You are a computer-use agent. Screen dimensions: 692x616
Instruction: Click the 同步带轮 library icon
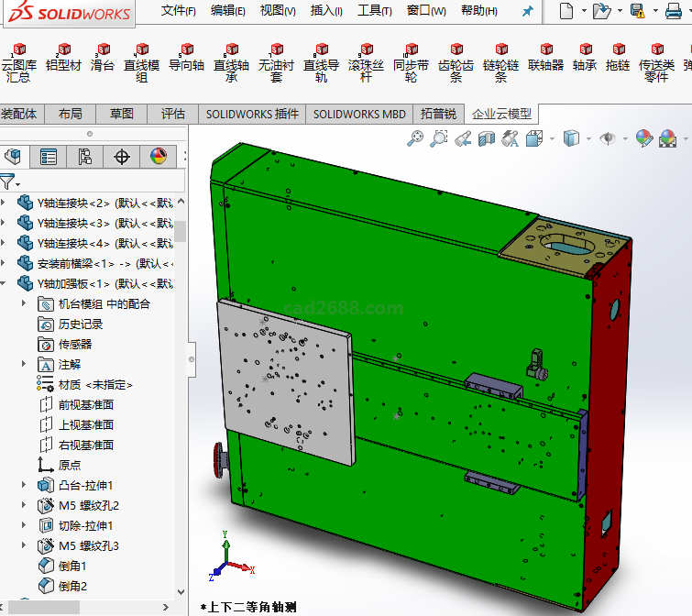point(411,64)
